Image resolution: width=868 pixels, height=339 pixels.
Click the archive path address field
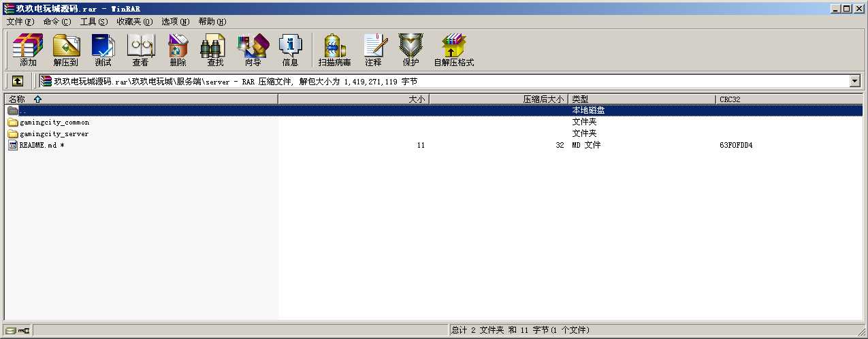[x=443, y=81]
